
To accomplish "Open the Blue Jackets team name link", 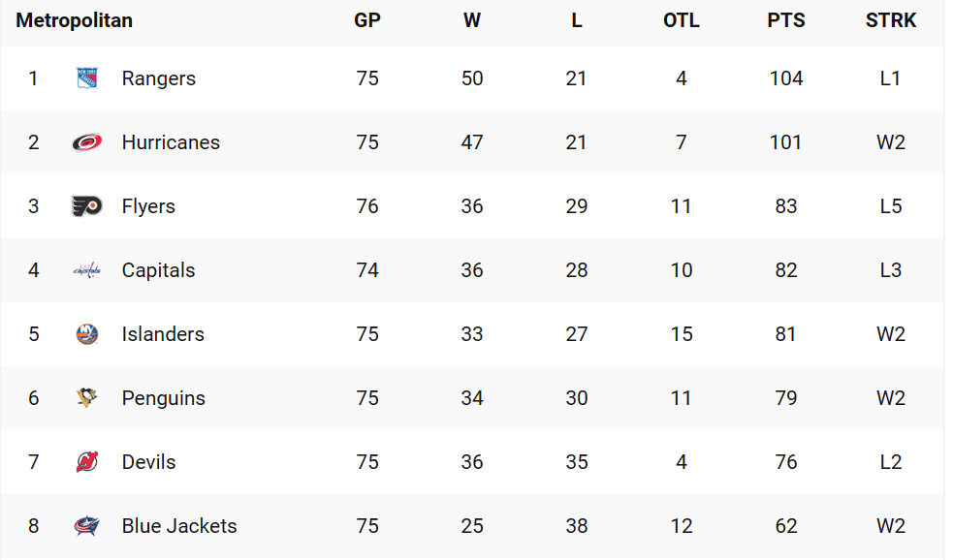I will (179, 526).
